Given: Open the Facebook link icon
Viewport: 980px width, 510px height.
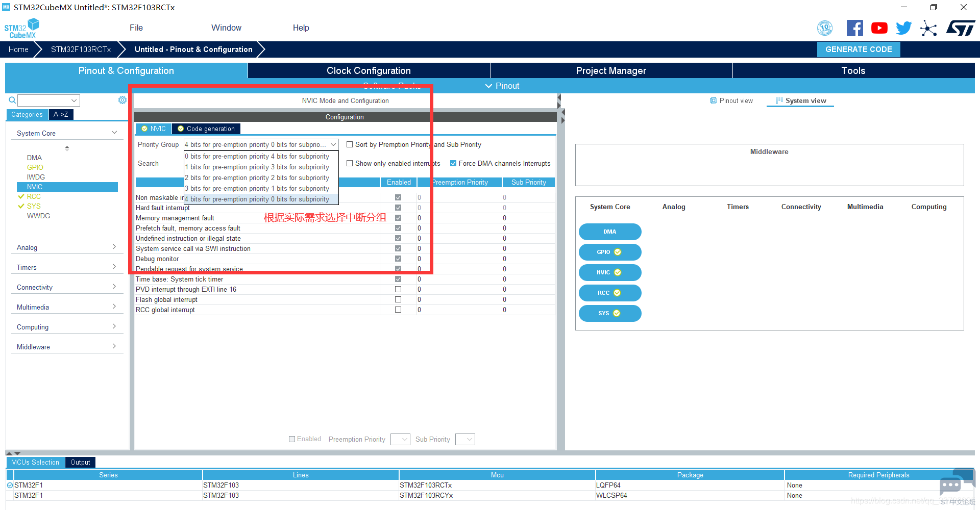Looking at the screenshot, I should pyautogui.click(x=855, y=28).
